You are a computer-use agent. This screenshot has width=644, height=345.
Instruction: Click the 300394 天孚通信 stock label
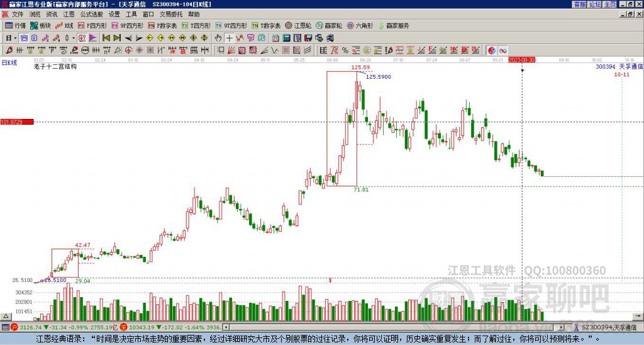[x=619, y=66]
